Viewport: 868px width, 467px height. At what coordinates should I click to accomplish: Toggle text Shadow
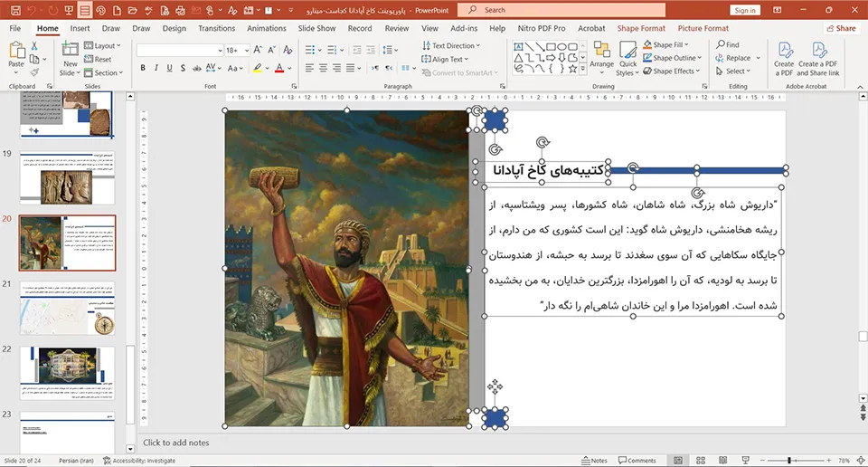tap(183, 68)
